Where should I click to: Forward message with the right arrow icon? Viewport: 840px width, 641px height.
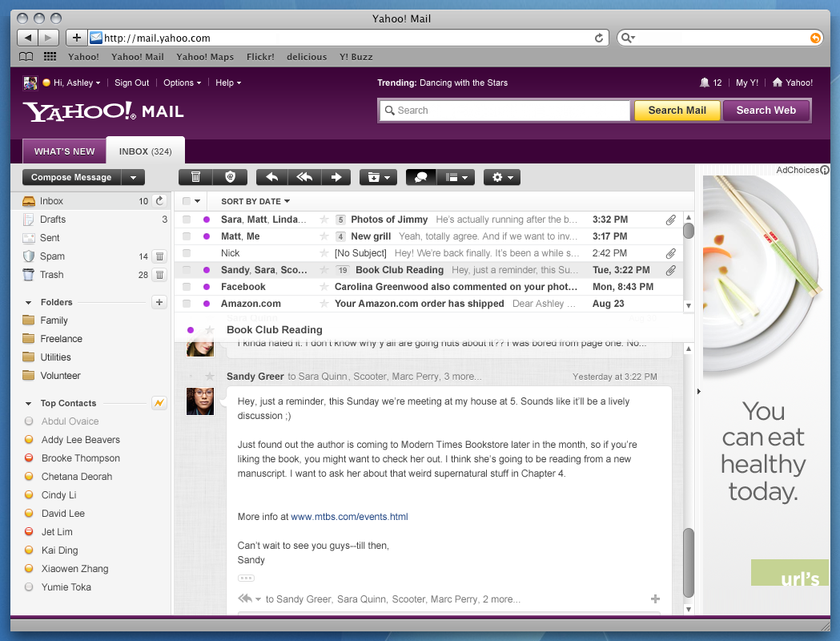coord(336,177)
